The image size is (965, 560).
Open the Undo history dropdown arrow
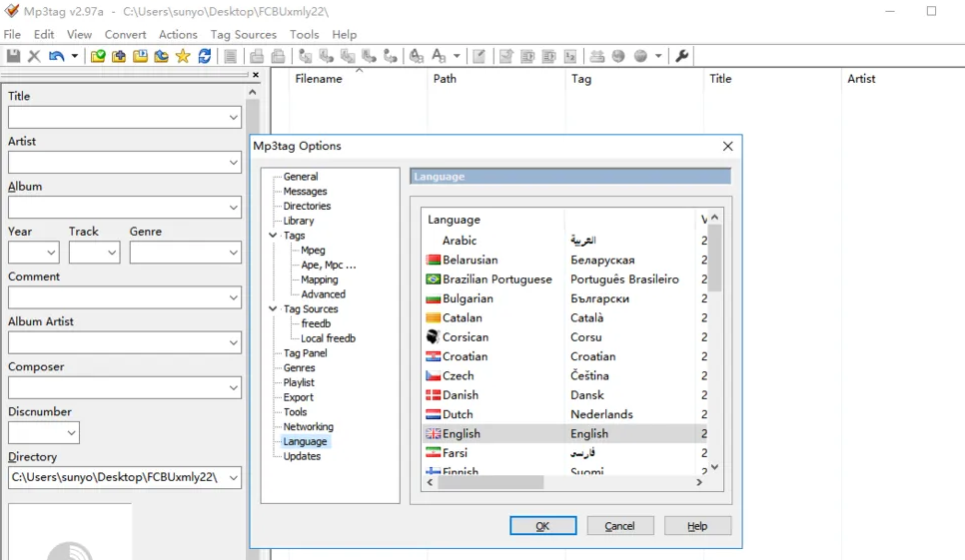coord(75,56)
